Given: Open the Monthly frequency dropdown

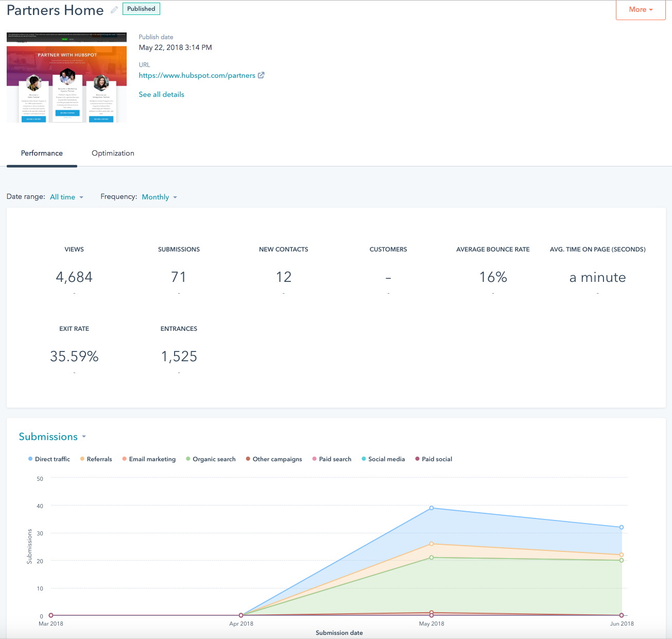Looking at the screenshot, I should 159,197.
